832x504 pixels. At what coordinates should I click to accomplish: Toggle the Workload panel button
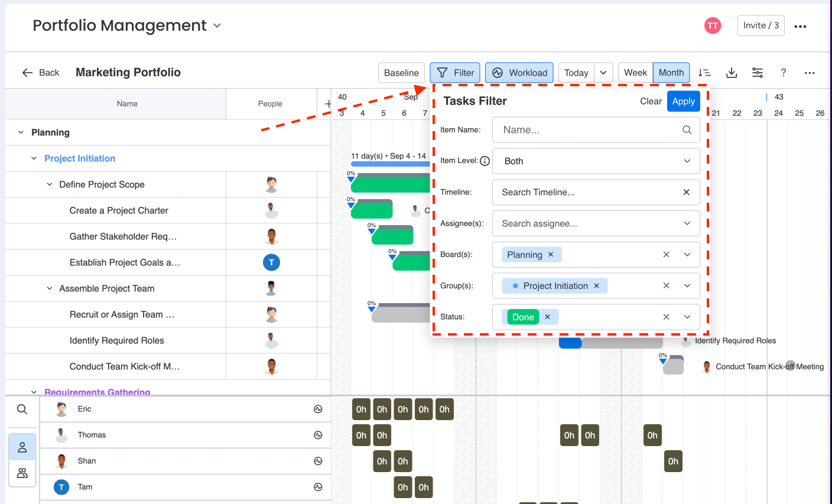519,73
